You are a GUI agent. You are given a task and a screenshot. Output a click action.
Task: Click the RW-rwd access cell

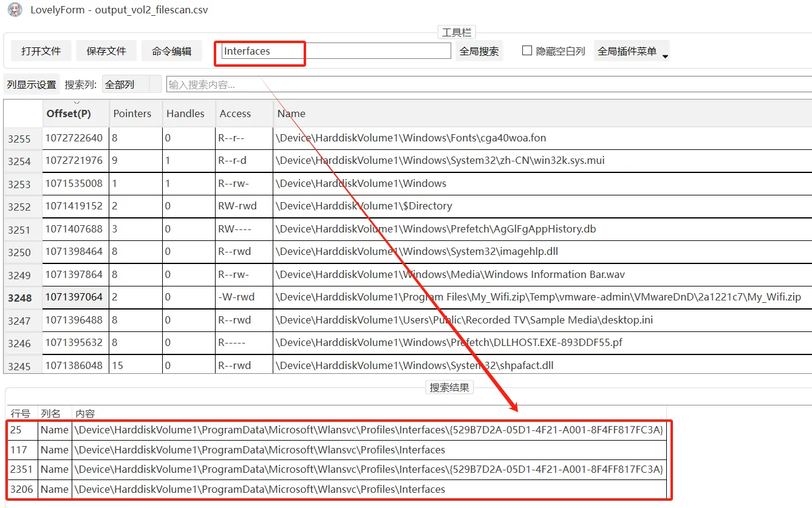(244, 206)
